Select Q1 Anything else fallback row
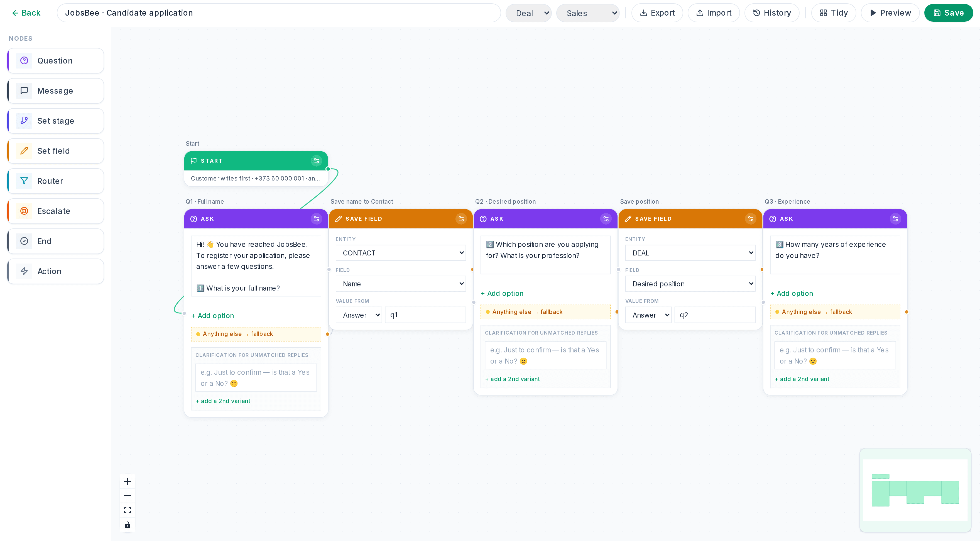 click(256, 334)
